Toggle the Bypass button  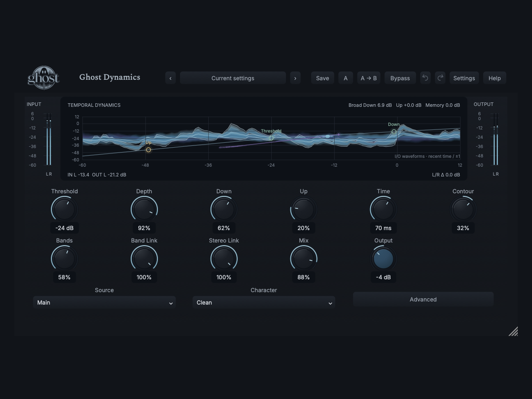click(x=400, y=78)
